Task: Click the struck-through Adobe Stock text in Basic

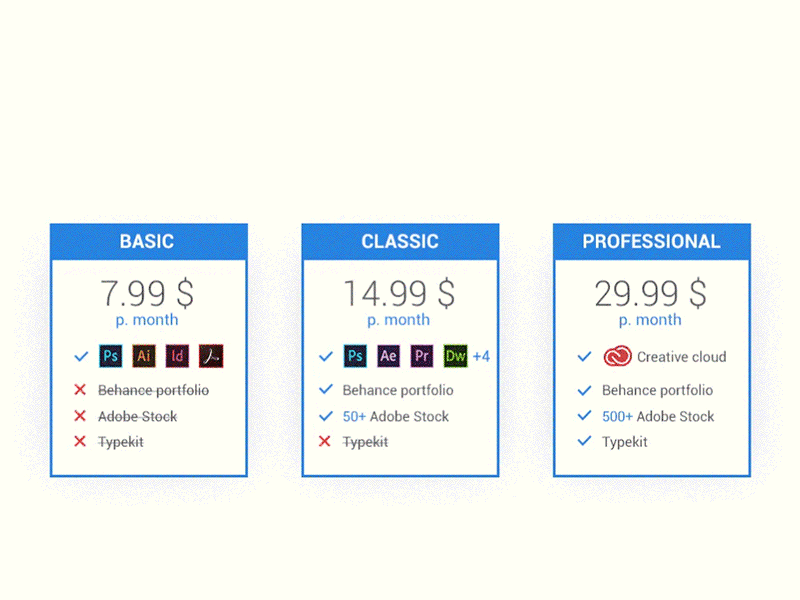Action: (x=136, y=416)
